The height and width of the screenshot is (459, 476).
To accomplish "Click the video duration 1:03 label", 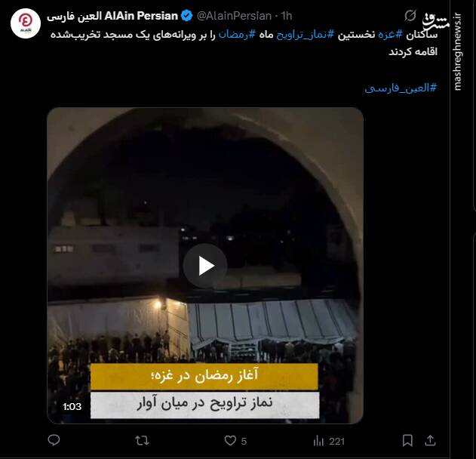I will (72, 406).
